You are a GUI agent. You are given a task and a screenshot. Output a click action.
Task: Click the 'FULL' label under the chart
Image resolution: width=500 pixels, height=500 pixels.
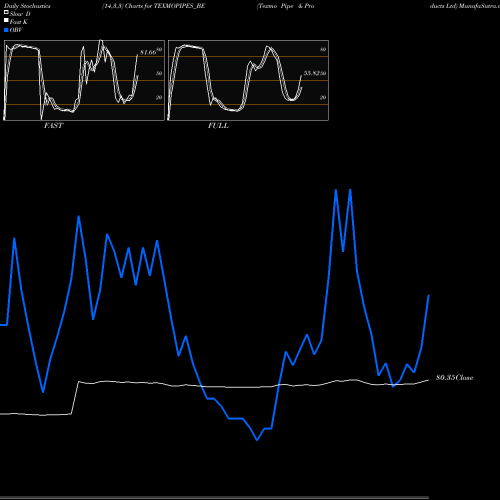218,126
